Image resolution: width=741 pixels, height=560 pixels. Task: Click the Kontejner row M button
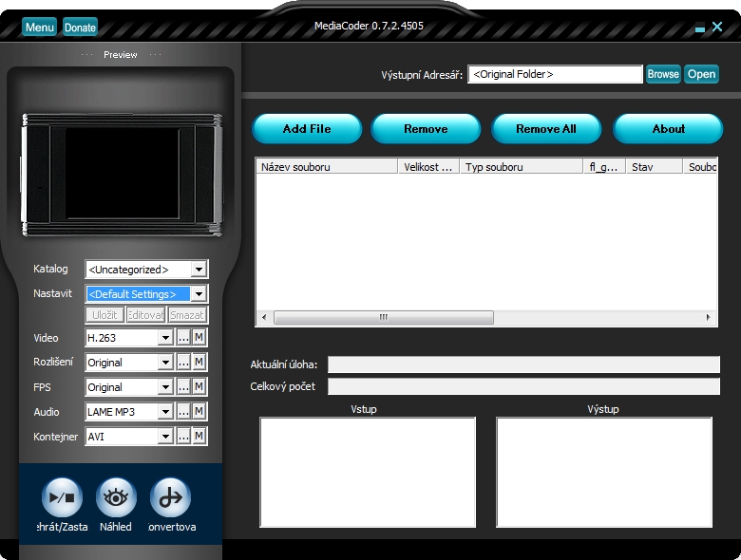point(199,437)
